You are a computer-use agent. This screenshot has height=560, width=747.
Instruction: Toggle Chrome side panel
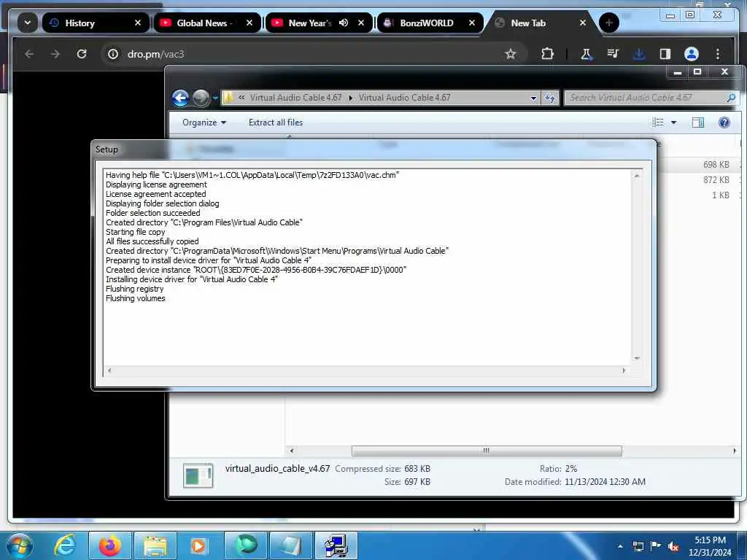[665, 54]
